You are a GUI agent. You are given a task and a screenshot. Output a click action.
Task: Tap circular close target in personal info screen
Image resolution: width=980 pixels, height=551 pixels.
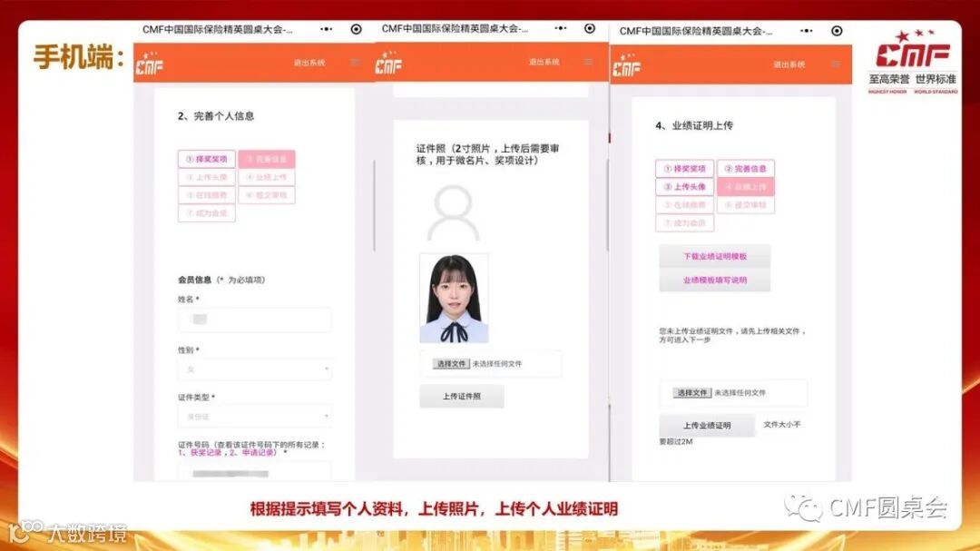356,29
